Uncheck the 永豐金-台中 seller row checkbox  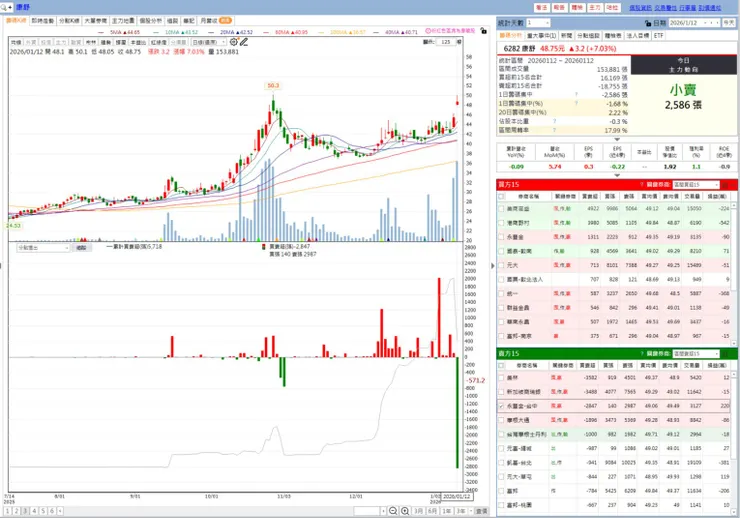501,406
